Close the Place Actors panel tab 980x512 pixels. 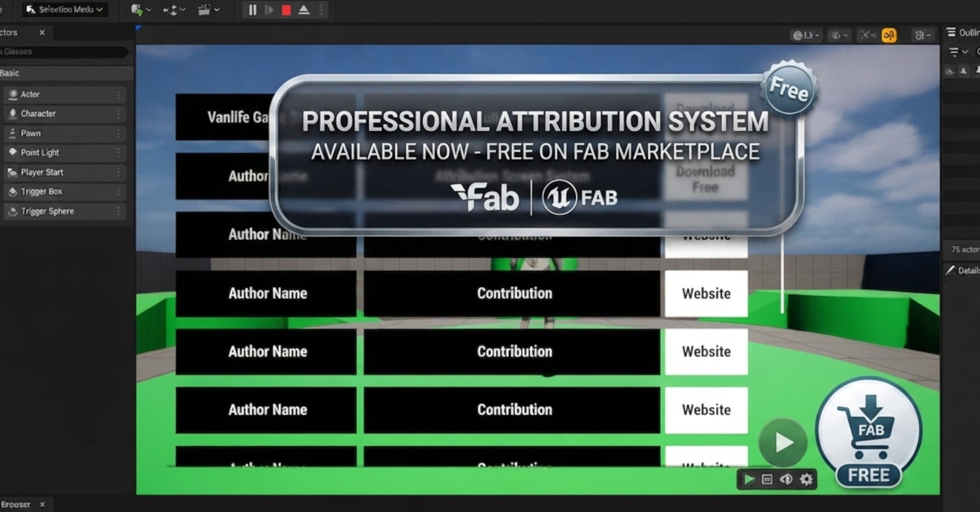point(42,32)
